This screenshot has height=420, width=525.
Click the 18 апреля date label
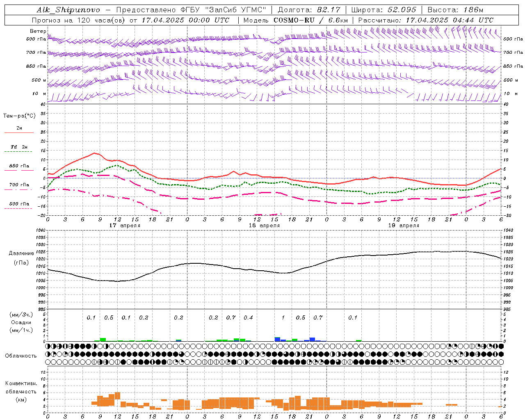[x=264, y=226]
